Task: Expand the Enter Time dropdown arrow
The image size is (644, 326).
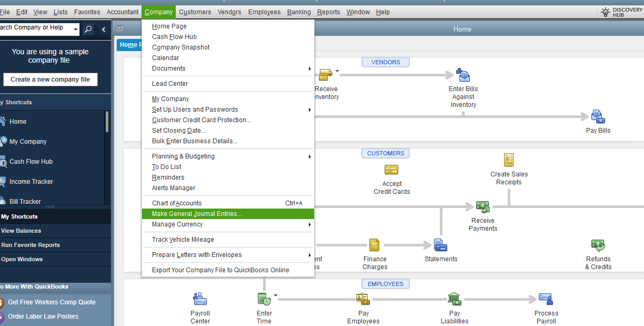Action: click(275, 295)
